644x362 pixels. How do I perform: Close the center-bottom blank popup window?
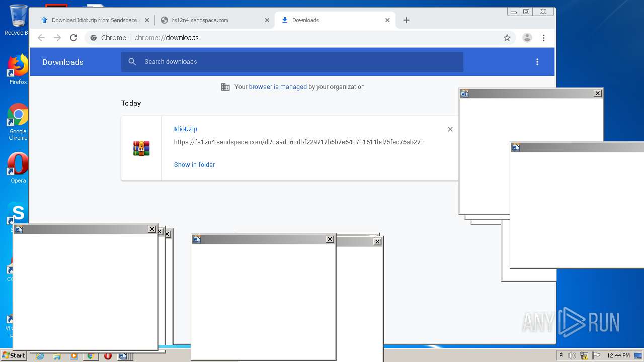(x=330, y=239)
